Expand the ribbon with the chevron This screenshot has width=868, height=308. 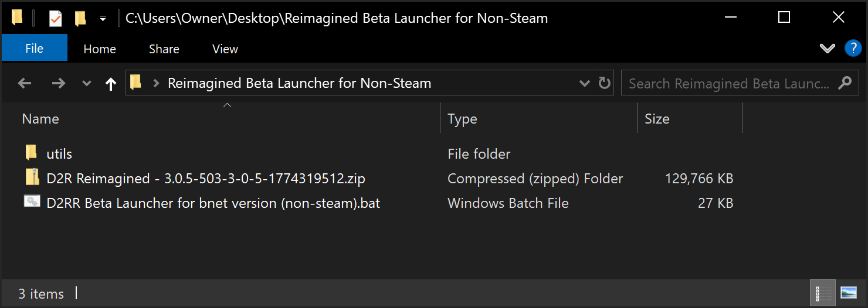[x=827, y=49]
